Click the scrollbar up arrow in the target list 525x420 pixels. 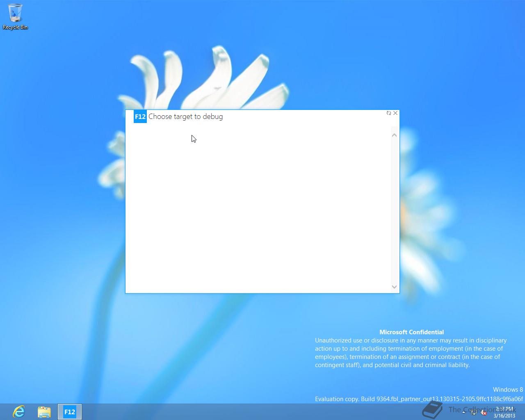395,135
